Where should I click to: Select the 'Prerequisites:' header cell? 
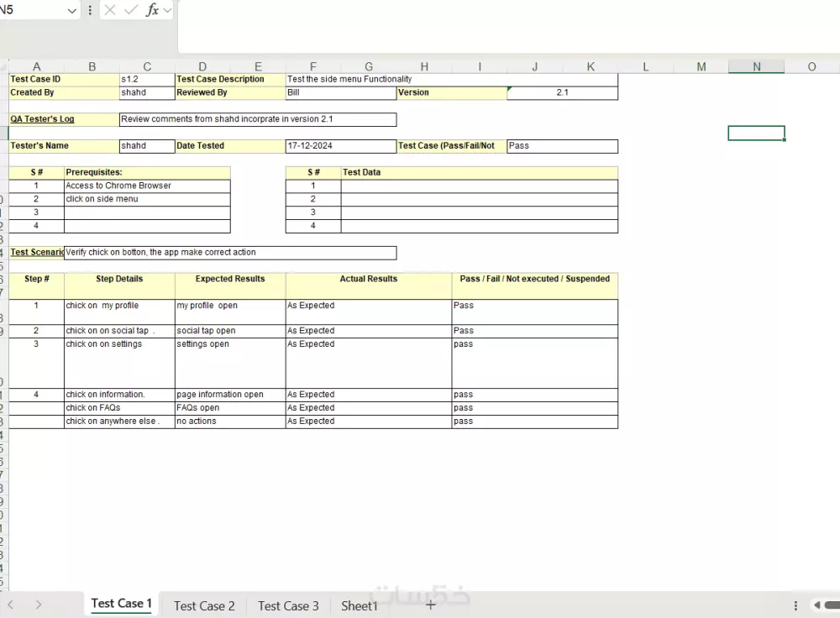(x=147, y=172)
